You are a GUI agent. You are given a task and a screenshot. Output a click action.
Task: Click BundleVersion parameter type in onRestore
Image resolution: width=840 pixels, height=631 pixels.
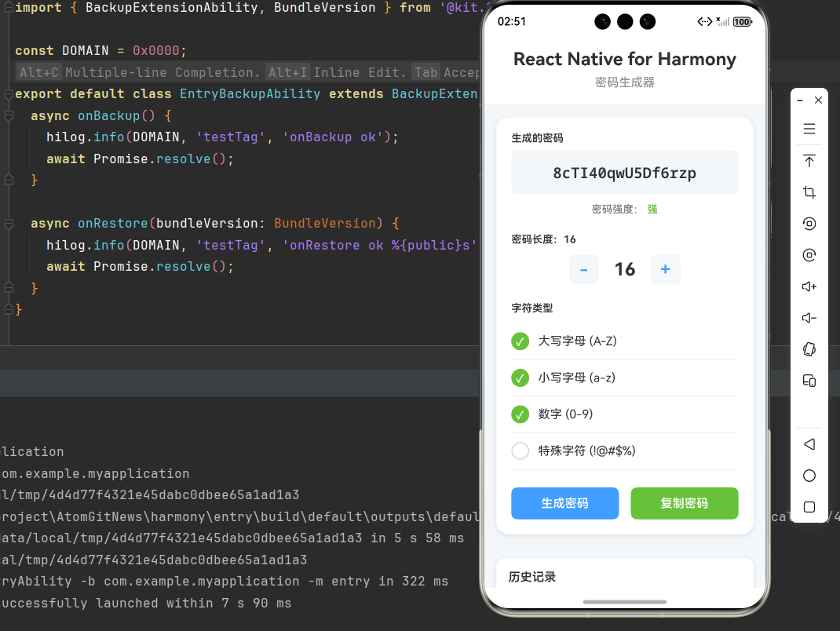325,224
